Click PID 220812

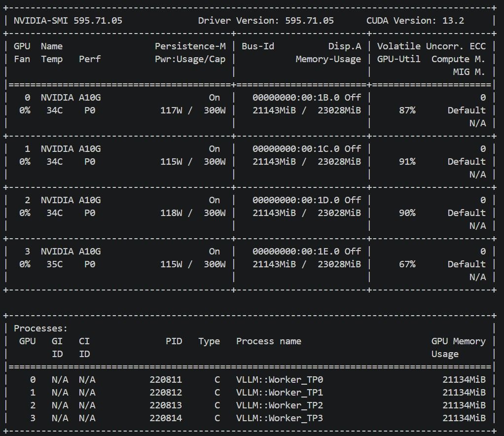[x=166, y=393]
